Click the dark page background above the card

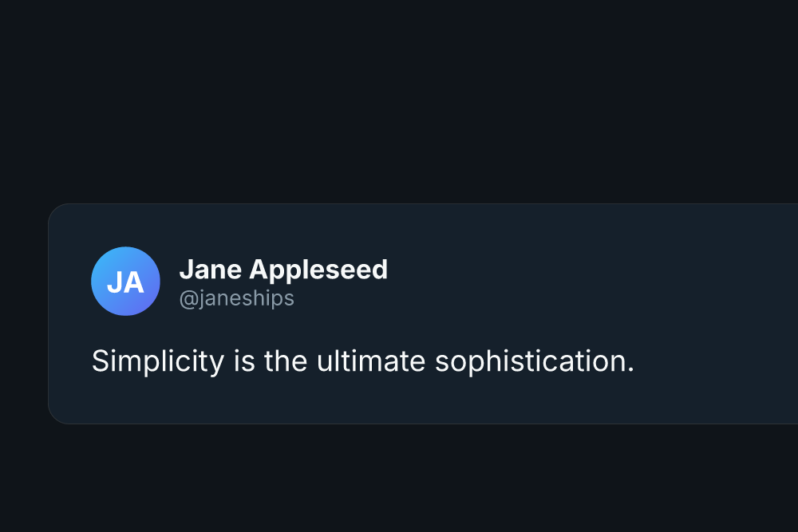point(399,102)
